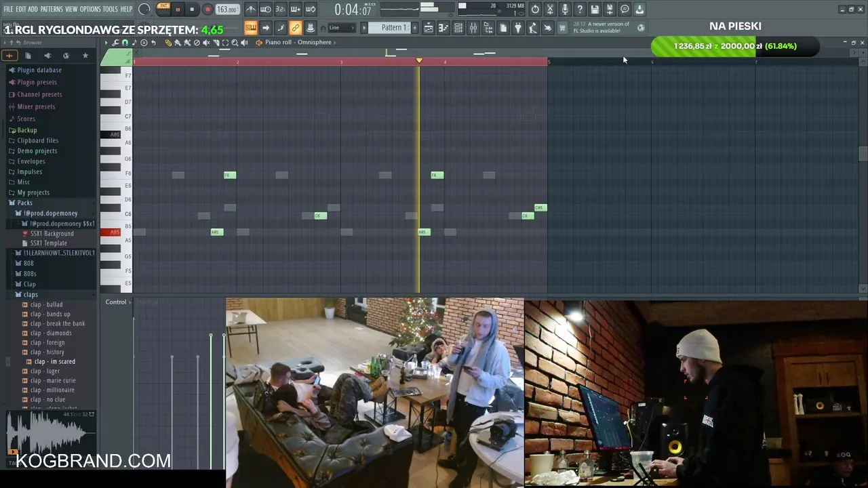
Task: Pause playback with the pause button
Action: pyautogui.click(x=178, y=9)
